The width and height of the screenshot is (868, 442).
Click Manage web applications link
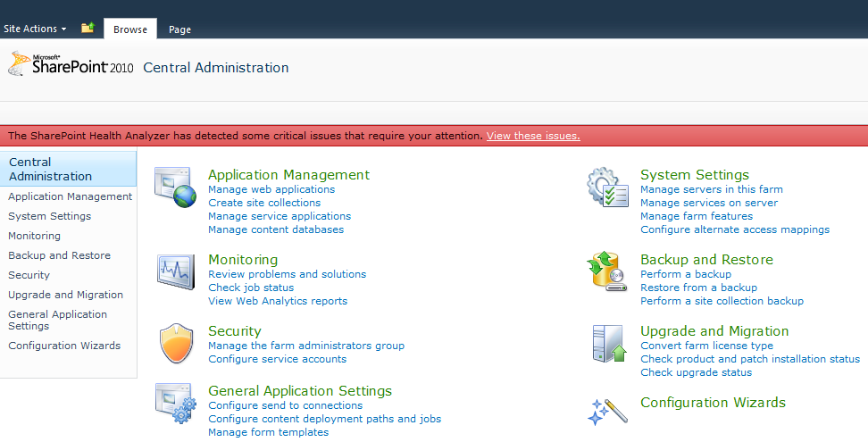271,189
